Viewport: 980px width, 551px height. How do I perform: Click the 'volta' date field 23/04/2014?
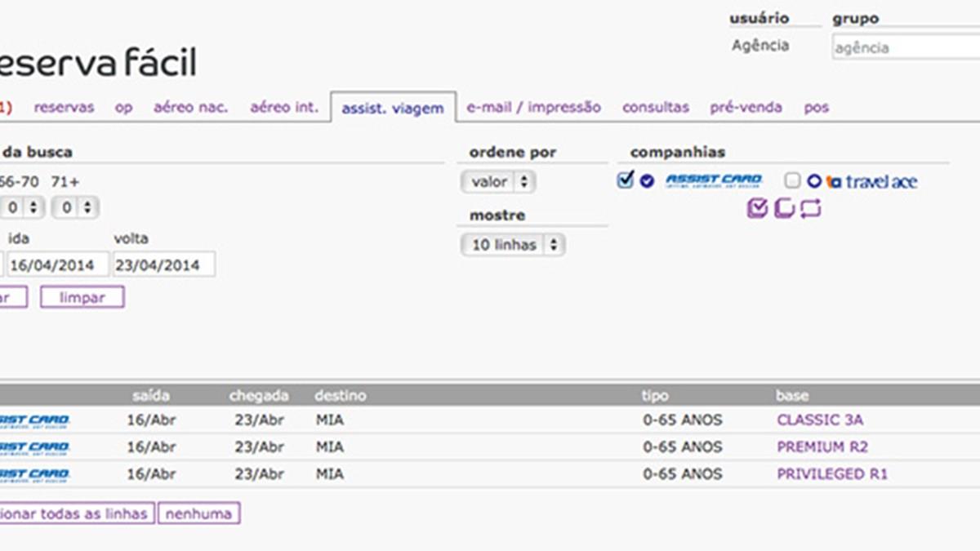[x=164, y=264]
